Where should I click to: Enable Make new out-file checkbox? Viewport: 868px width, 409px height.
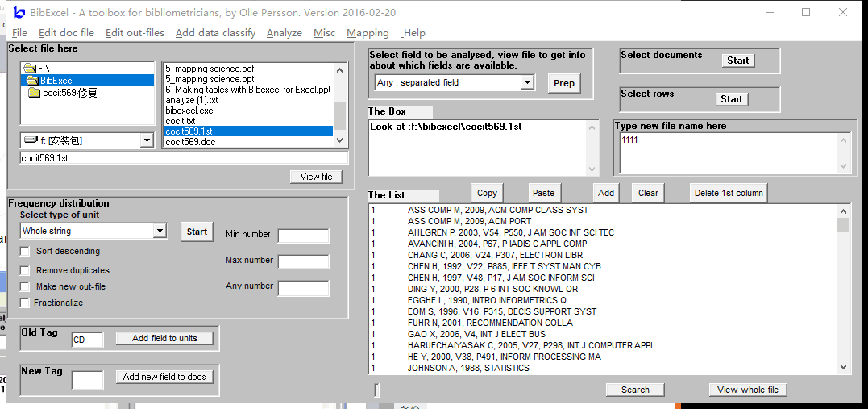(x=25, y=287)
